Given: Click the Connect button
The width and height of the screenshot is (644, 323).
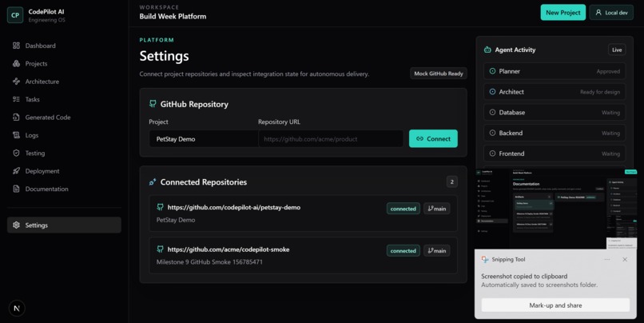Looking at the screenshot, I should (x=433, y=138).
